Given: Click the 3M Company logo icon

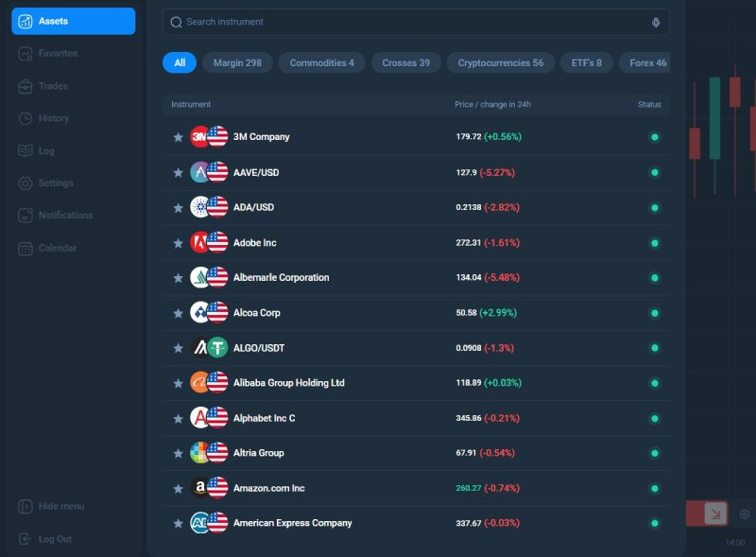Looking at the screenshot, I should (198, 136).
